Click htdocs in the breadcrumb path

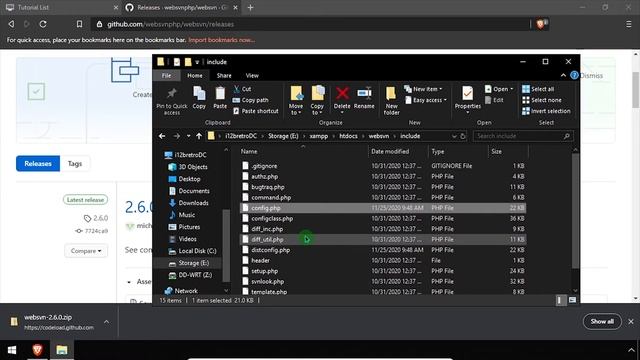pyautogui.click(x=348, y=136)
